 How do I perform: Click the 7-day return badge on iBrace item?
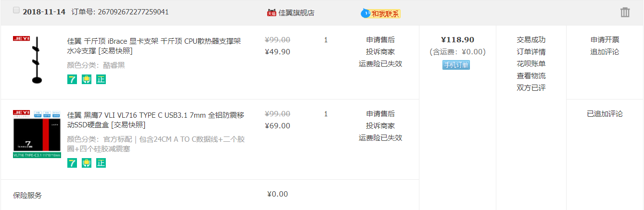pos(72,79)
